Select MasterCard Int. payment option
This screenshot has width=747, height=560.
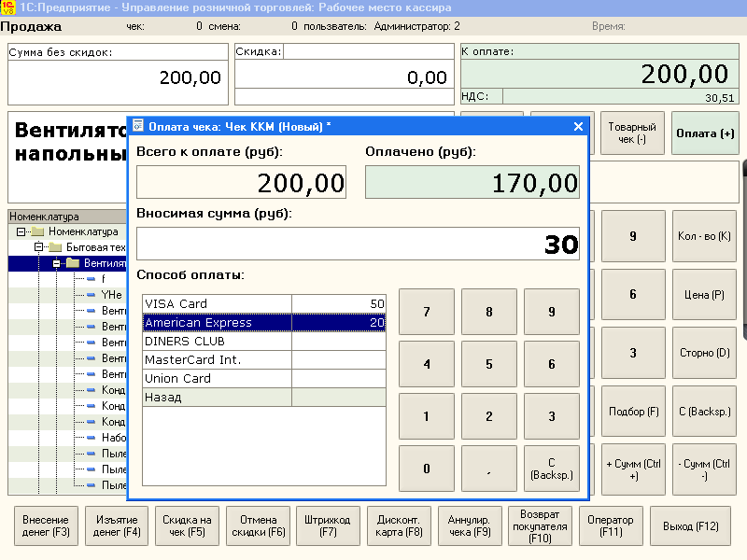(217, 360)
